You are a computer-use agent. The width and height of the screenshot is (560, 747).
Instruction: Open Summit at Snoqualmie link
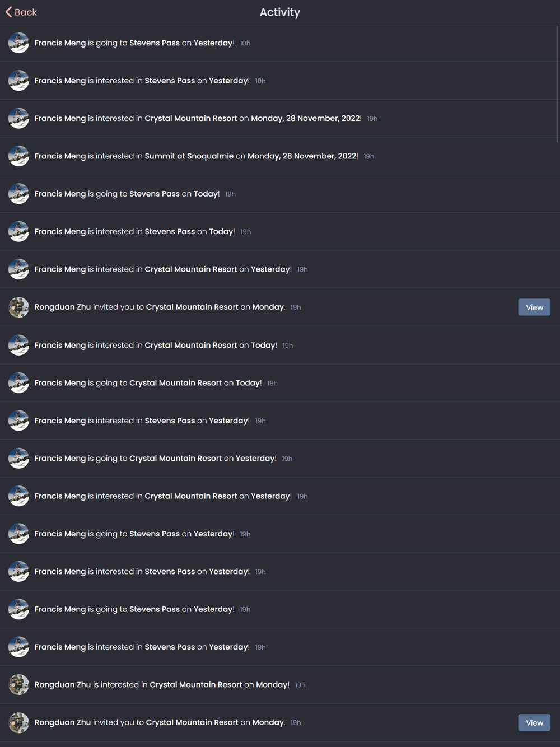[x=189, y=156]
